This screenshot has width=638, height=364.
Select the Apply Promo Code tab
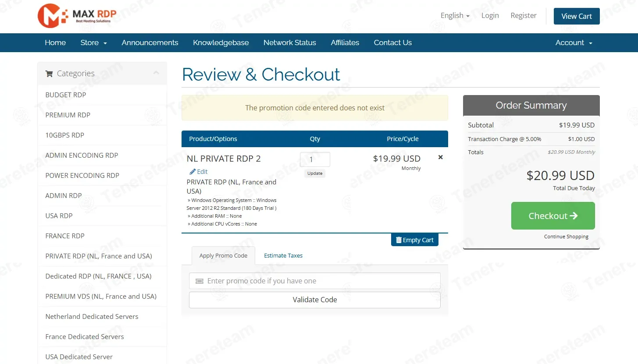coord(223,256)
